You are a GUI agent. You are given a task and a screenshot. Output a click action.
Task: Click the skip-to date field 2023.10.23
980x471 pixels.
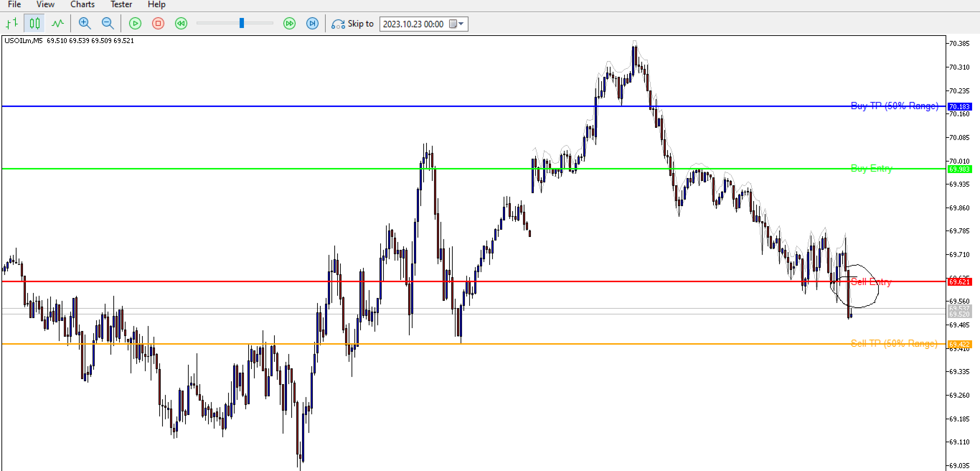[413, 24]
